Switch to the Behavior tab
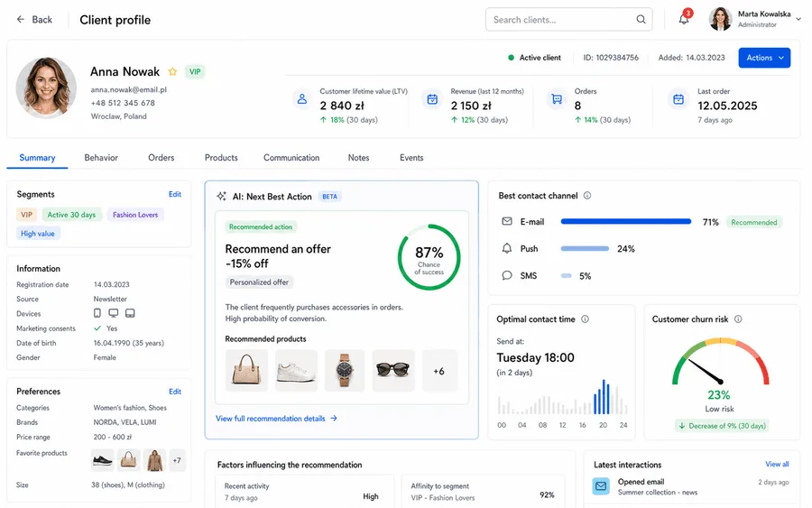812x508 pixels. [101, 157]
